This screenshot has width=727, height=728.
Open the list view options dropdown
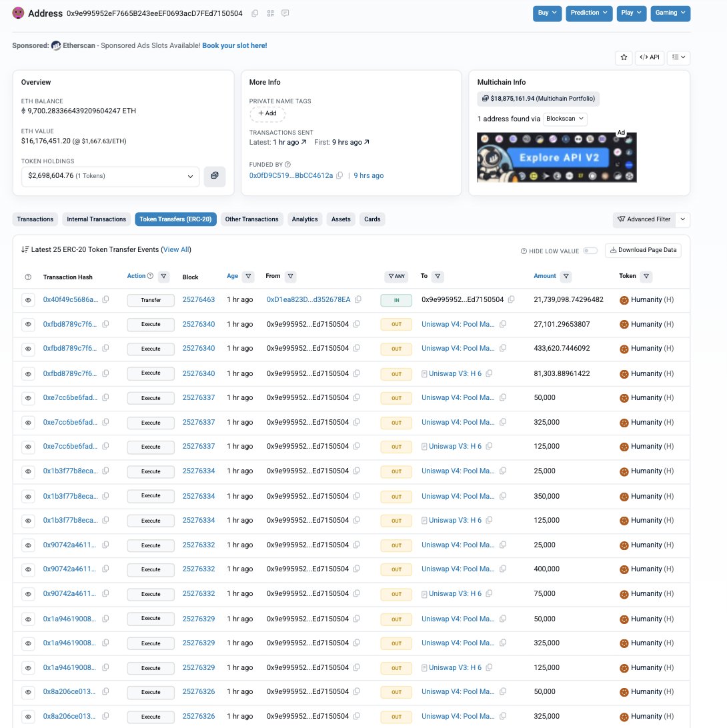pos(678,57)
